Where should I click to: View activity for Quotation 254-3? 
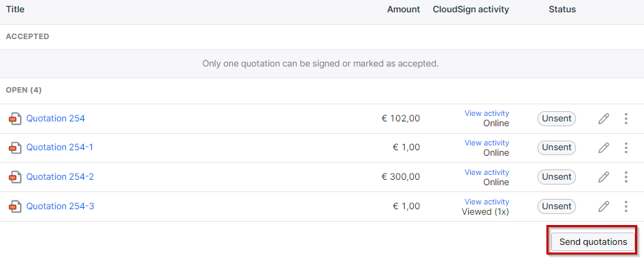(487, 202)
